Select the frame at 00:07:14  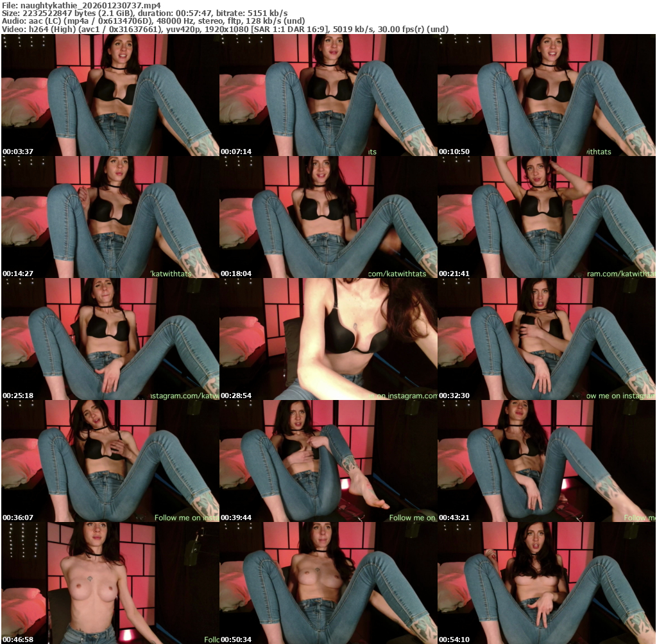(328, 95)
